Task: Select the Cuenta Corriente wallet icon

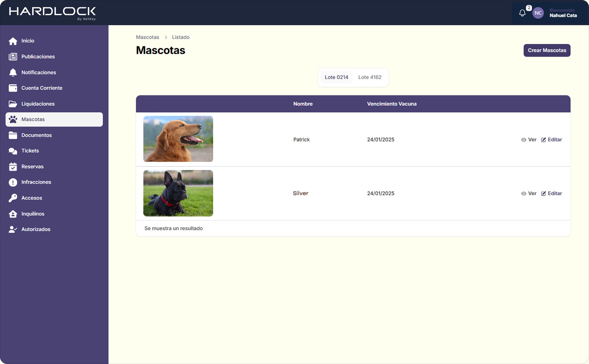Action: click(x=13, y=88)
